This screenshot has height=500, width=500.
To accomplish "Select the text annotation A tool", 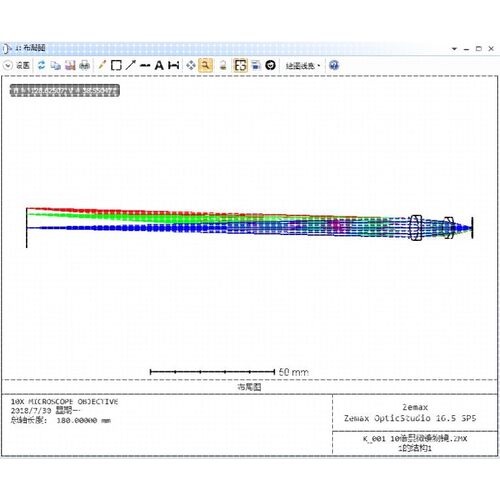I will 159,65.
